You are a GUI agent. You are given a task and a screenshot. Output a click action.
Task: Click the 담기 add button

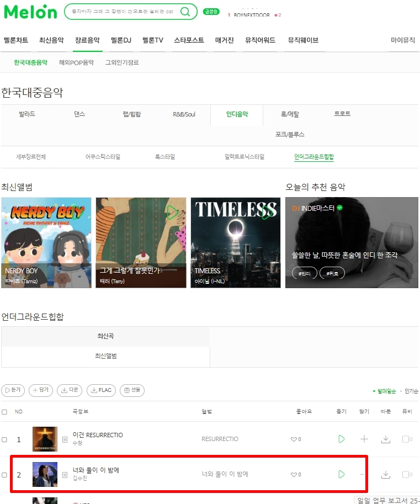(40, 390)
